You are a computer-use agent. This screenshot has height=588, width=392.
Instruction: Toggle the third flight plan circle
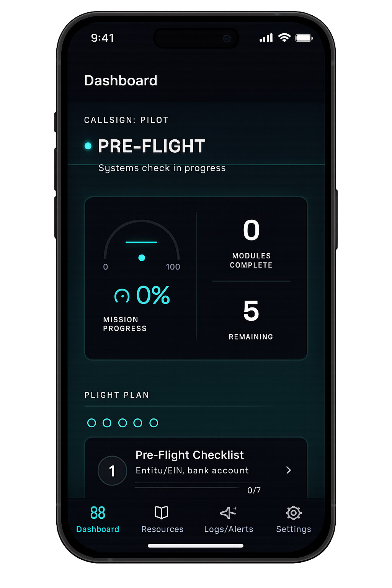point(123,423)
